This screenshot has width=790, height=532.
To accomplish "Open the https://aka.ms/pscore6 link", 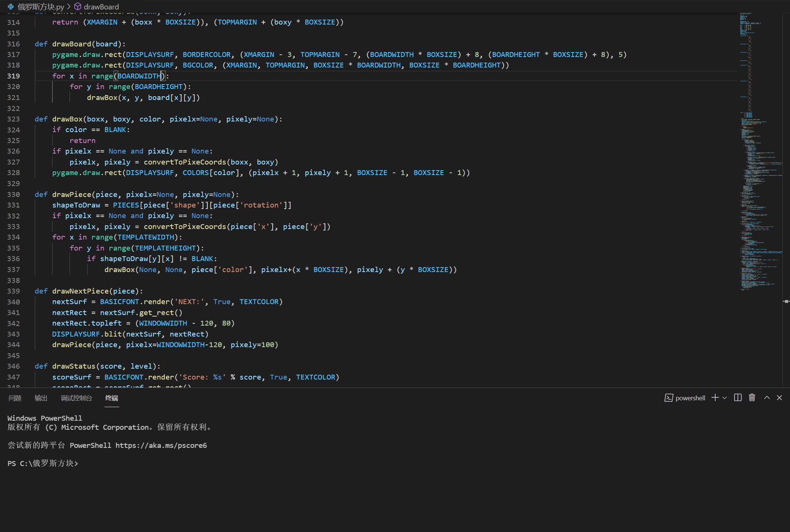I will (161, 445).
